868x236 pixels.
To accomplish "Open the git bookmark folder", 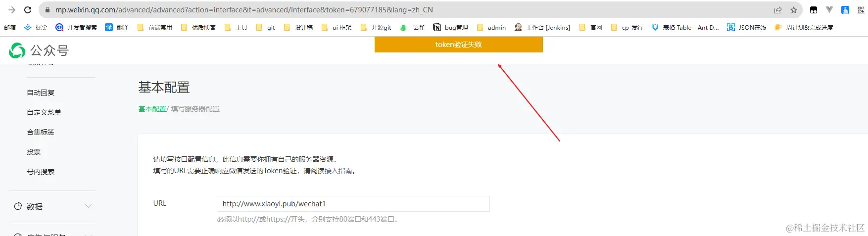I will tap(265, 28).
